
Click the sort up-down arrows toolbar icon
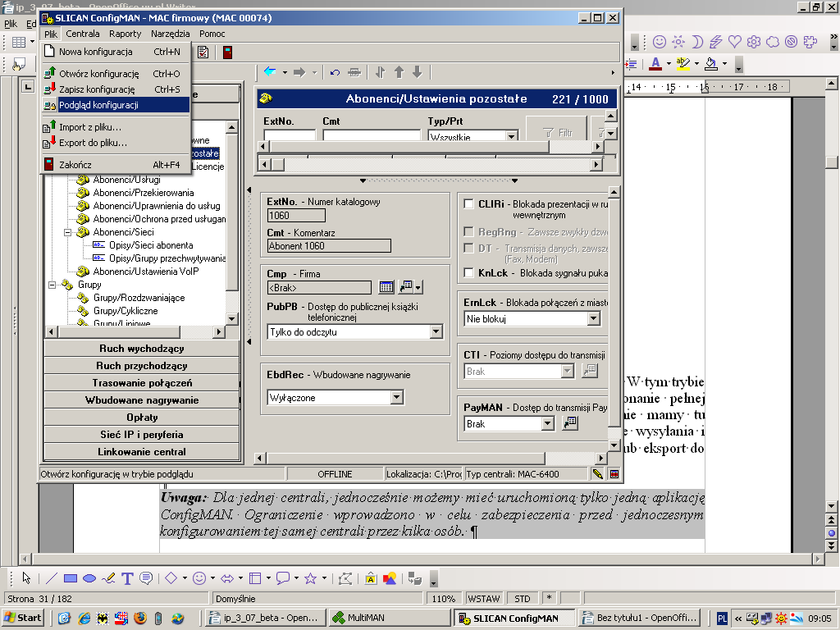point(381,72)
